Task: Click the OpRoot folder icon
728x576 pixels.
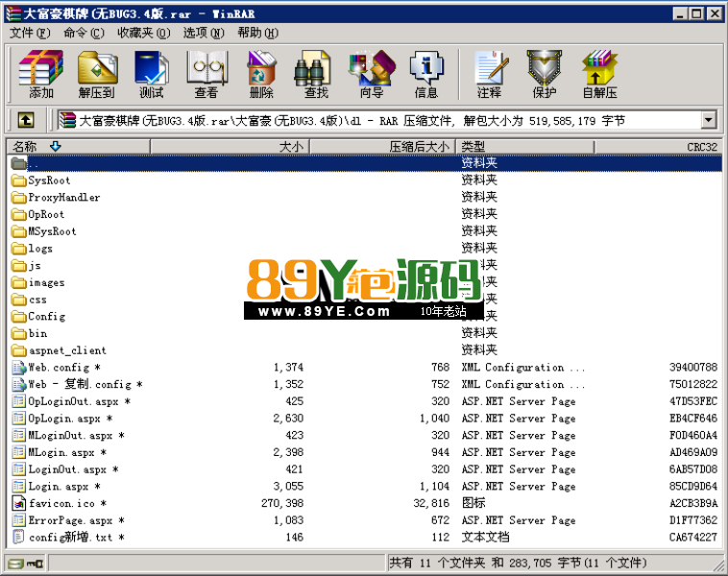Action: [x=19, y=214]
